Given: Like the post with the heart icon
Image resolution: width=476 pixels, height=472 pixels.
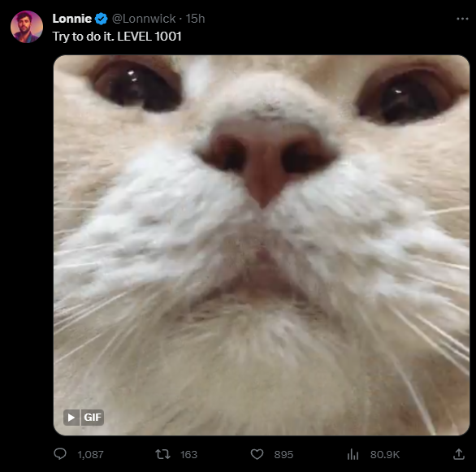Looking at the screenshot, I should pos(257,454).
